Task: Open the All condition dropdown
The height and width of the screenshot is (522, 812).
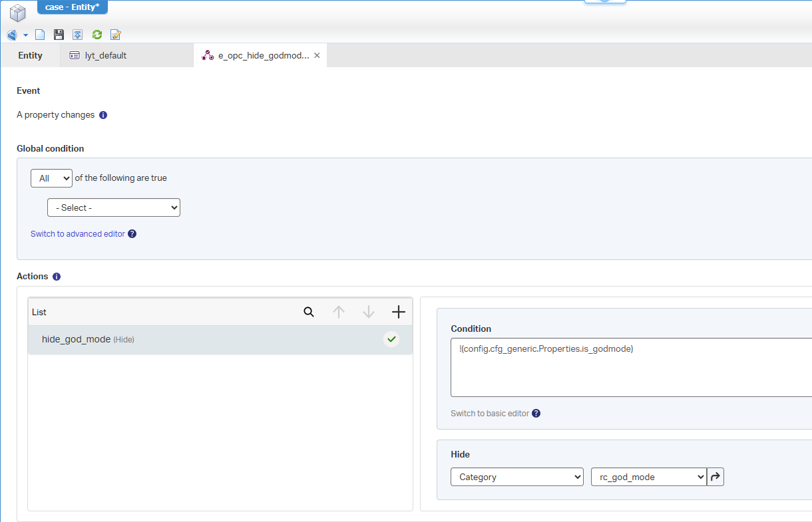Action: [x=51, y=178]
